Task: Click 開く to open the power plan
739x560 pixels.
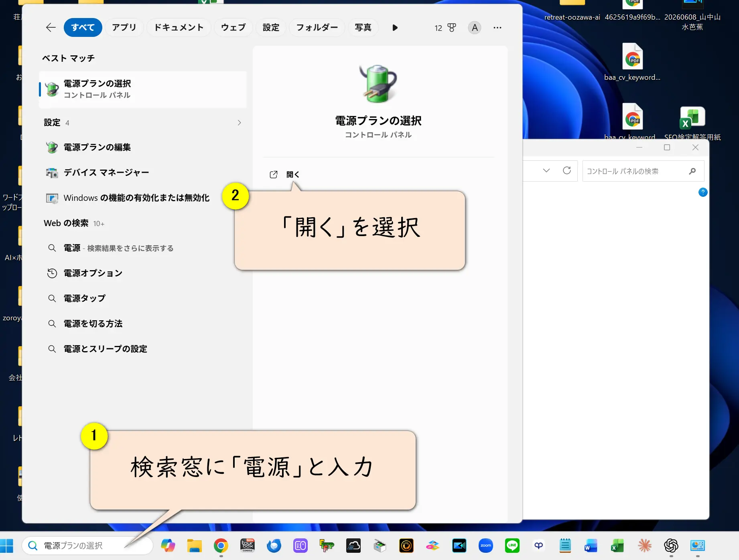Action: pyautogui.click(x=284, y=175)
